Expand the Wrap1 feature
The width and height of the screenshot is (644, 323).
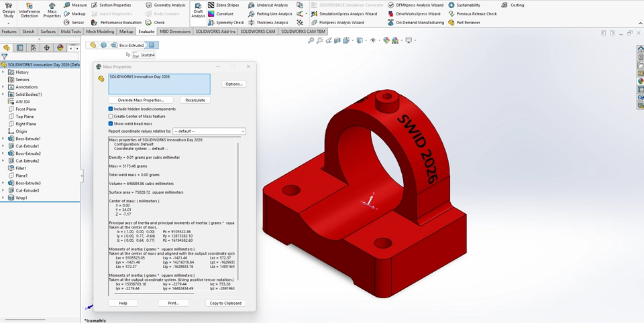(x=3, y=198)
